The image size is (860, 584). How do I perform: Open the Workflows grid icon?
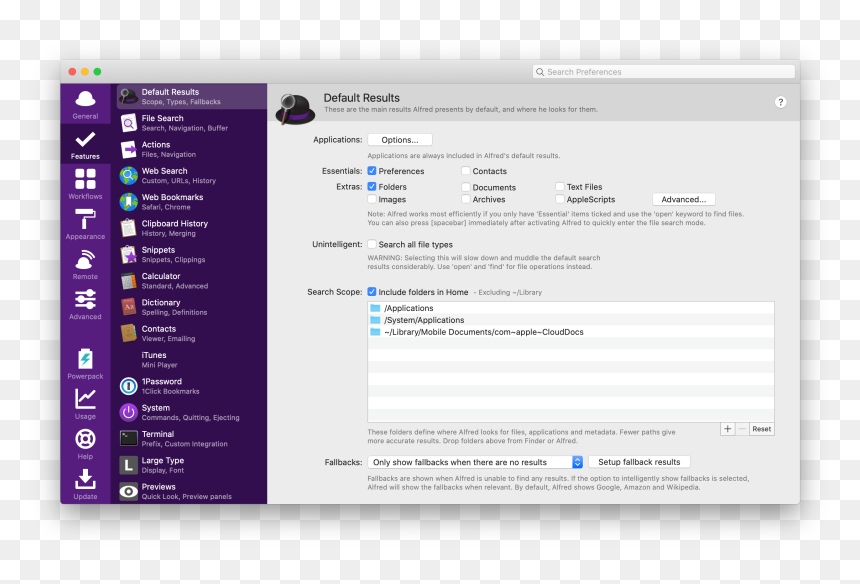pyautogui.click(x=85, y=179)
